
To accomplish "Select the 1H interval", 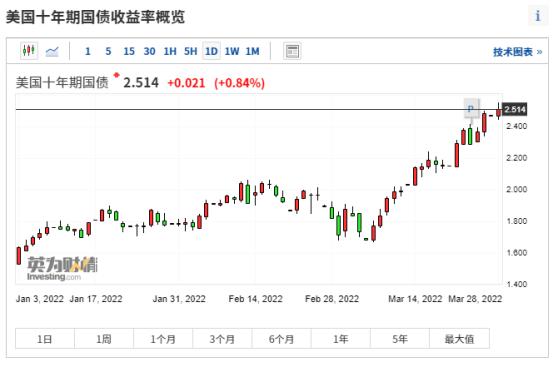I will click(170, 52).
